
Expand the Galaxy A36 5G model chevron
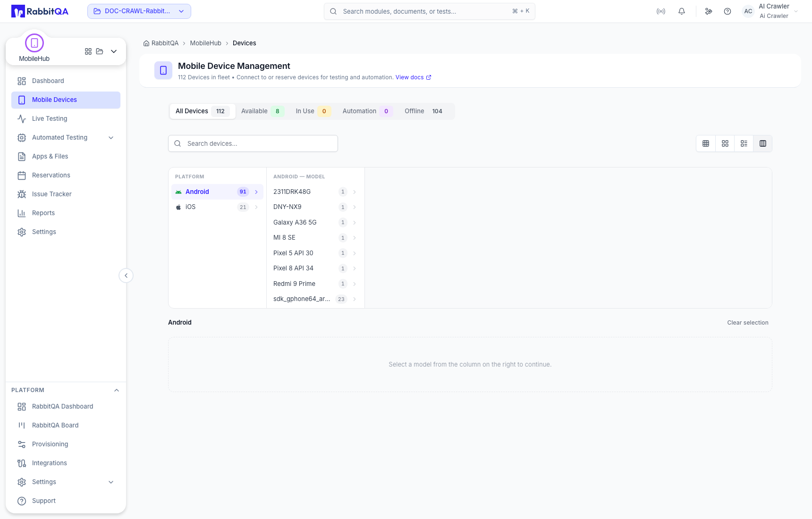coord(355,223)
